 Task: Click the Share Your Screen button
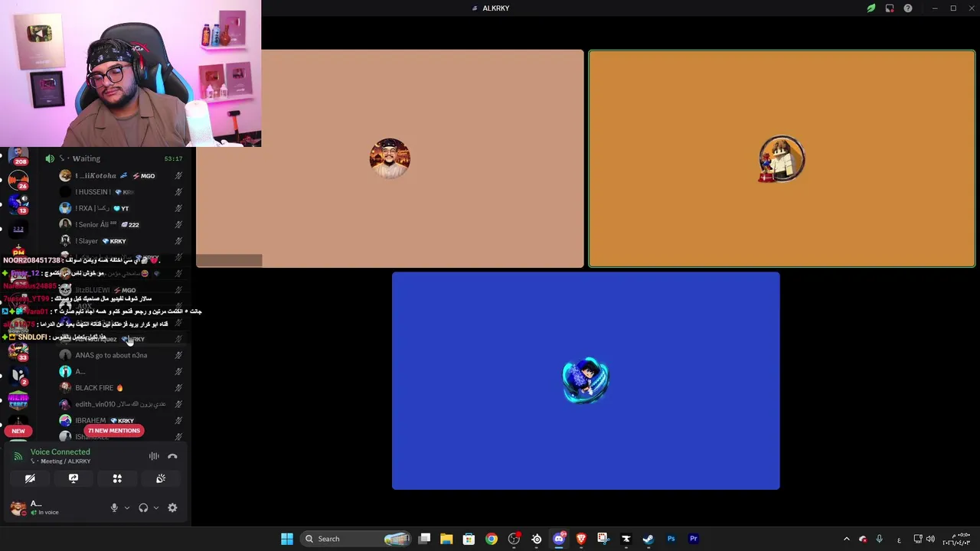point(73,478)
